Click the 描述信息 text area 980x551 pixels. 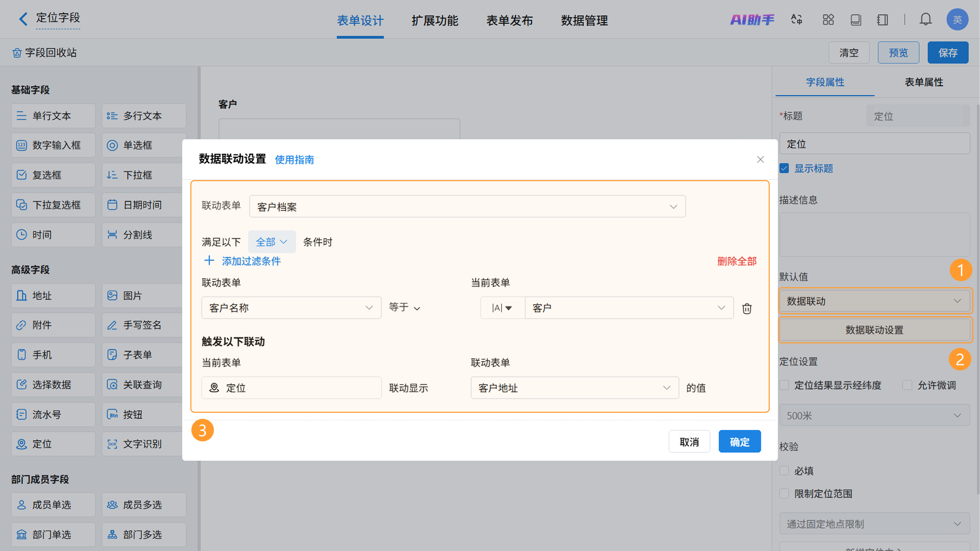pyautogui.click(x=874, y=234)
